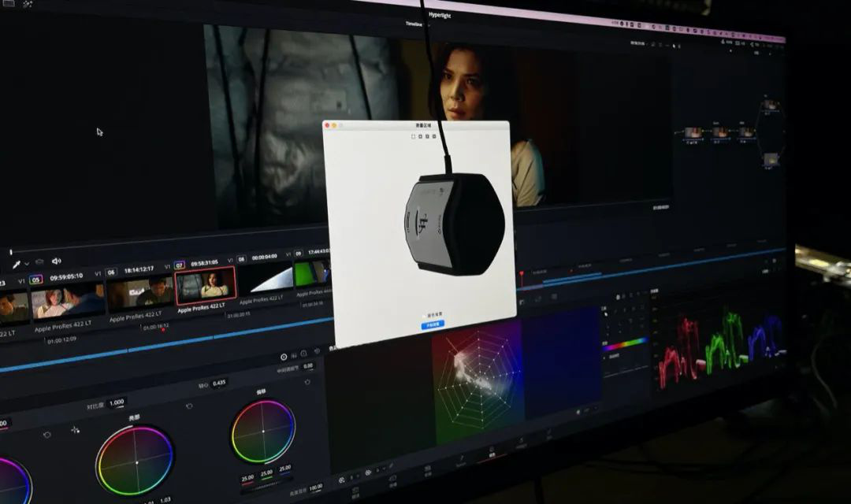Select the third node in the node graph
851x504 pixels.
pyautogui.click(x=746, y=132)
